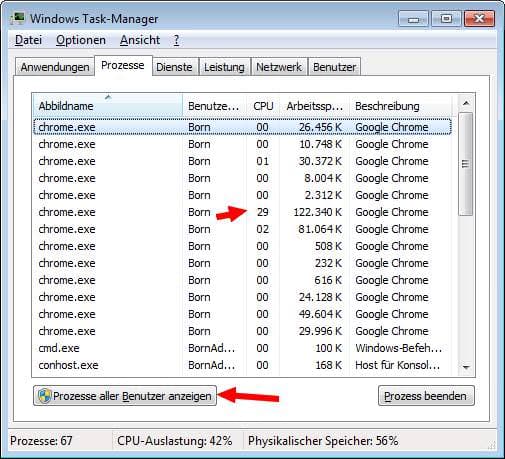Screen dimensions: 505x459
Task: Switch to the Dienste tab
Action: (174, 67)
